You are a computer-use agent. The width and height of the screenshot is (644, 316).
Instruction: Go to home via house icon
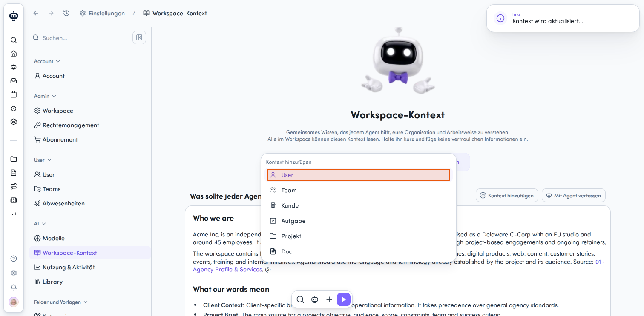14,54
